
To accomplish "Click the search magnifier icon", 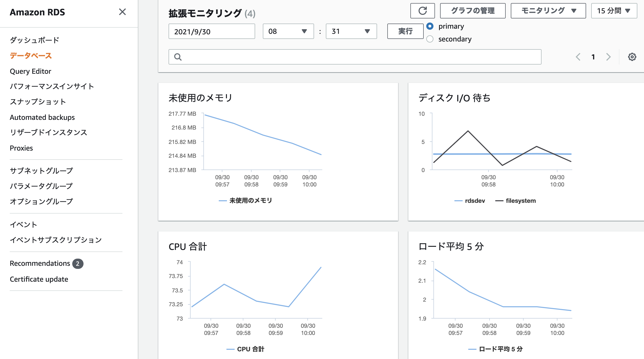I will point(178,57).
